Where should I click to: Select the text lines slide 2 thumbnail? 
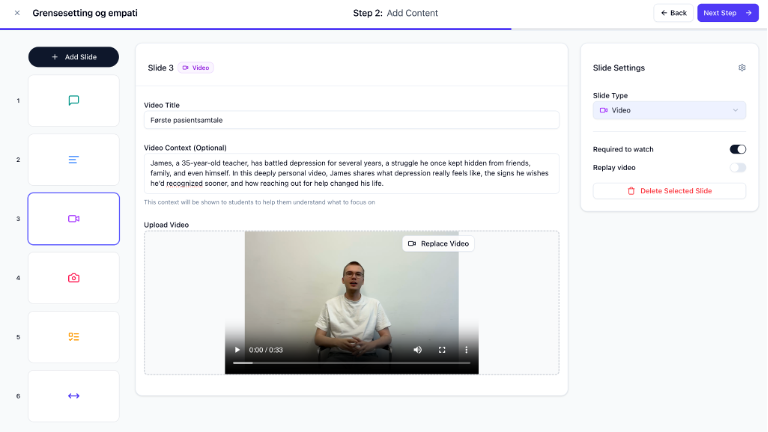(73, 160)
